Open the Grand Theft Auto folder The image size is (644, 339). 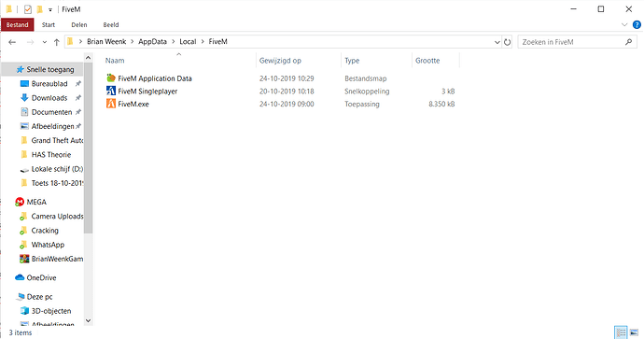[57, 140]
